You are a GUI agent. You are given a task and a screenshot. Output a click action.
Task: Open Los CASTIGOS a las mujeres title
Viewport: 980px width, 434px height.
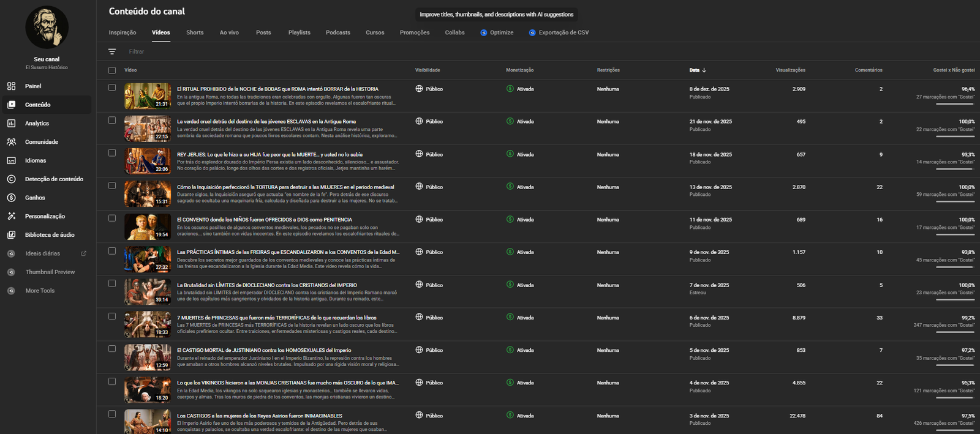pos(260,416)
